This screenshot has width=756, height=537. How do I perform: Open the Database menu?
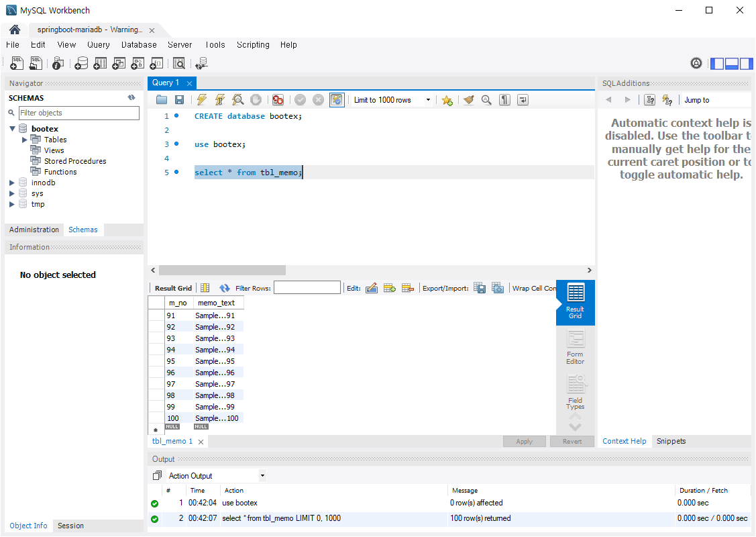(x=139, y=45)
